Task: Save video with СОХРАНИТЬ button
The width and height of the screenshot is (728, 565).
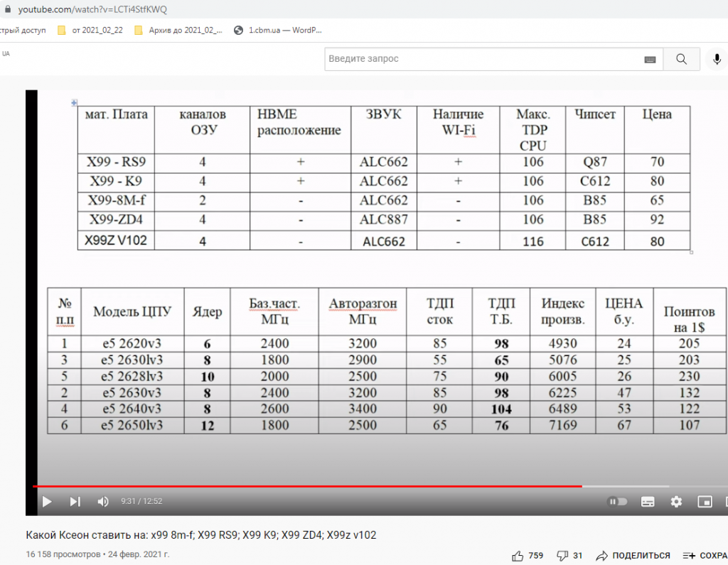Action: [x=705, y=555]
